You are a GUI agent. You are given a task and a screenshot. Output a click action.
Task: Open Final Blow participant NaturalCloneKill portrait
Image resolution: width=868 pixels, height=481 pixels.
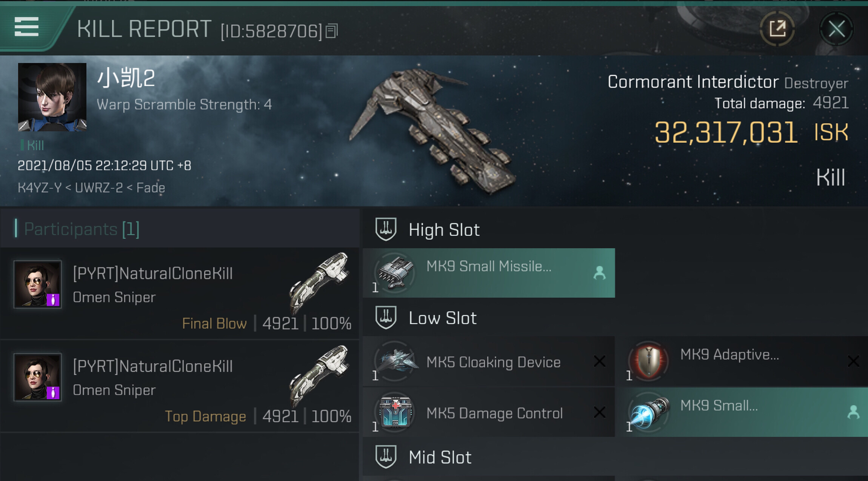click(37, 284)
